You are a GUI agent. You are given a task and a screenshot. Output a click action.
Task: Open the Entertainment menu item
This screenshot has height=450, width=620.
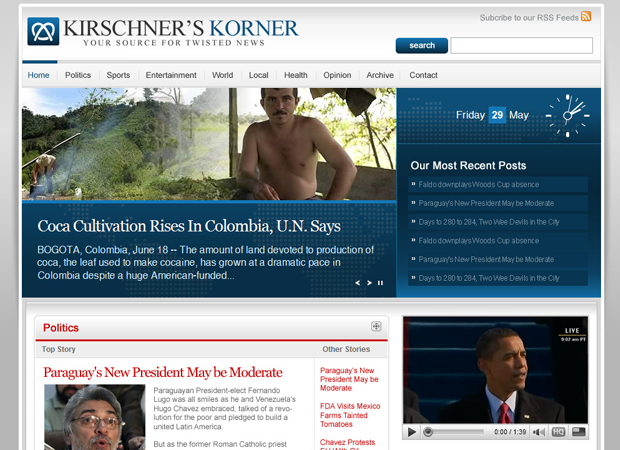coord(171,75)
